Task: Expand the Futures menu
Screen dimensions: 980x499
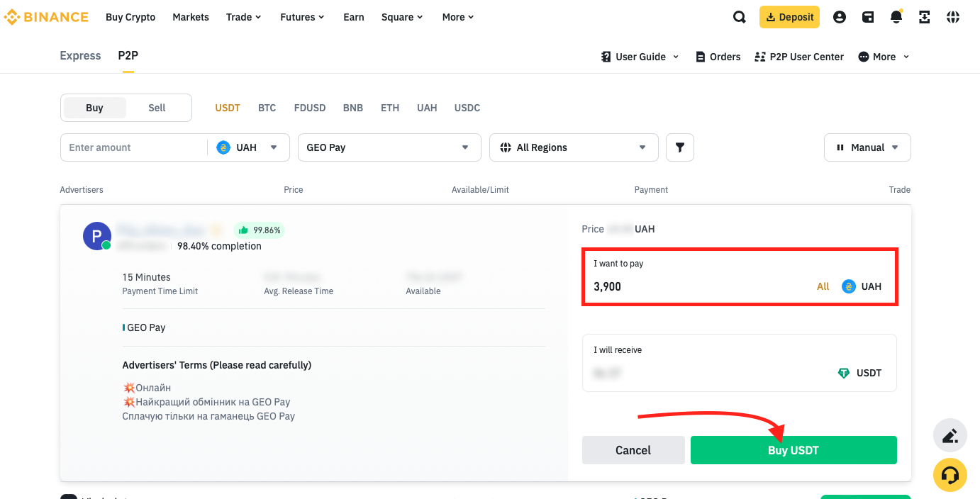Action: point(302,17)
